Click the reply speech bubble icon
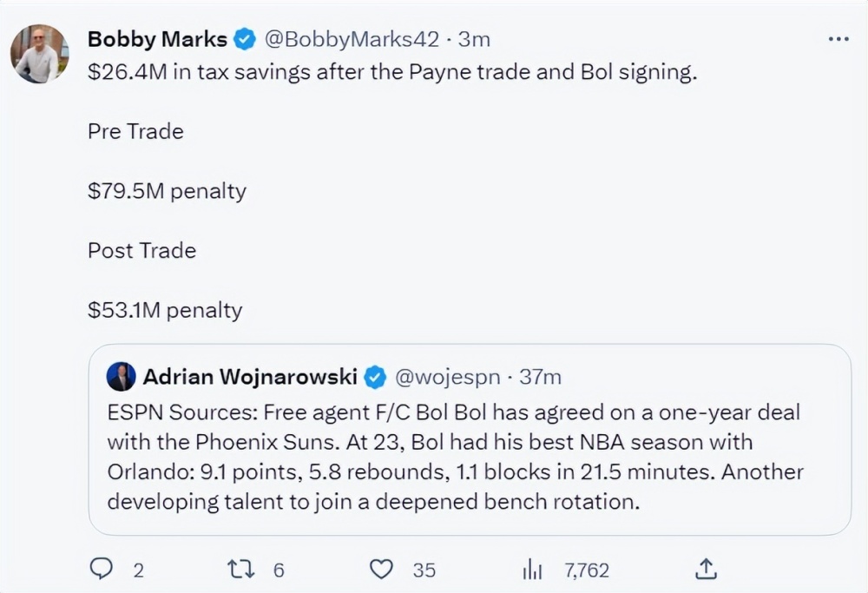The width and height of the screenshot is (868, 593). click(x=102, y=569)
